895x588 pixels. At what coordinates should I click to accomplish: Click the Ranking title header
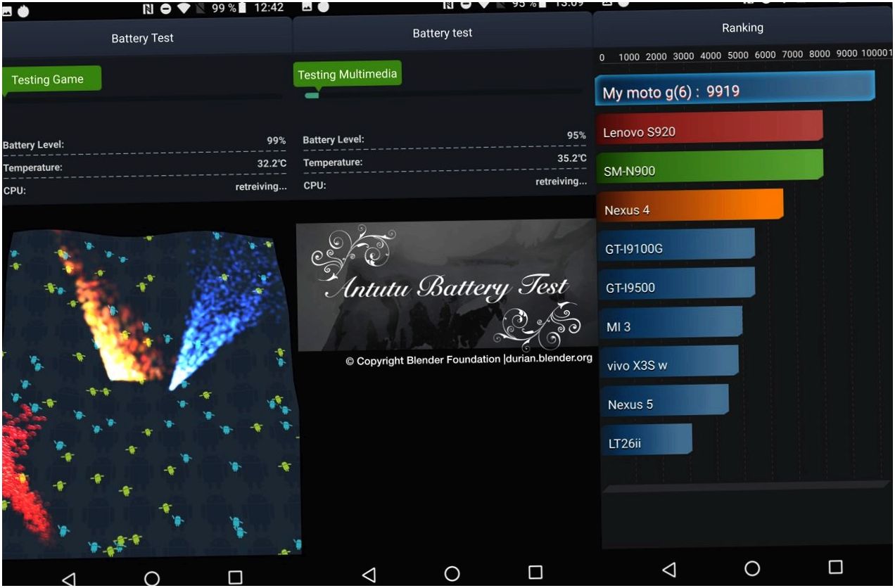(x=742, y=28)
